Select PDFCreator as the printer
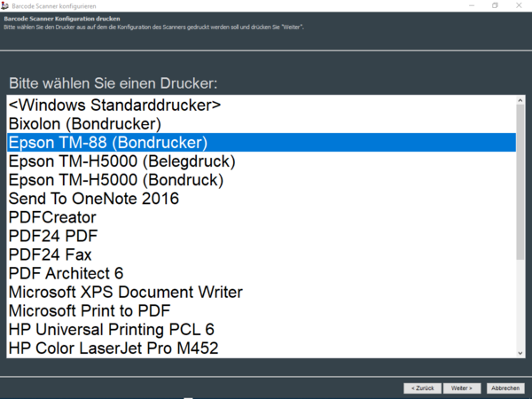The height and width of the screenshot is (399, 532). [x=52, y=217]
